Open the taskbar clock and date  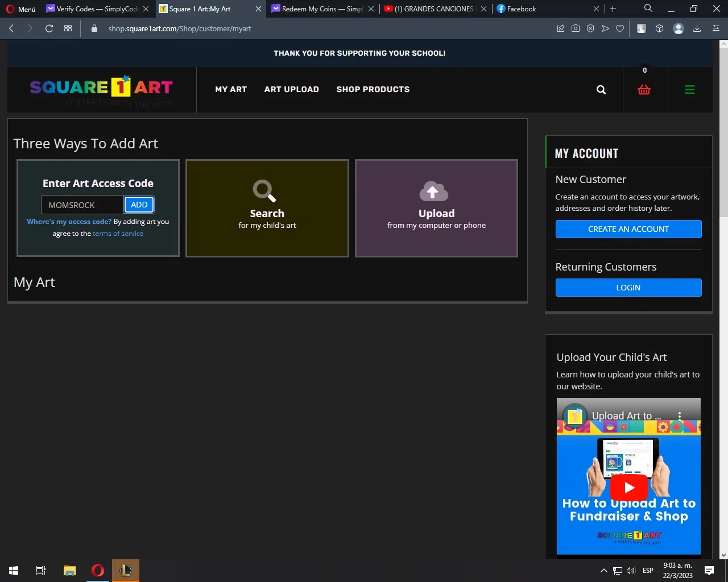pos(678,571)
